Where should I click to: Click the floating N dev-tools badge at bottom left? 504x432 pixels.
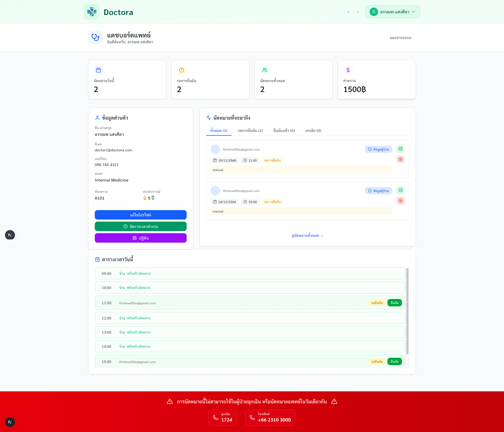click(x=10, y=422)
